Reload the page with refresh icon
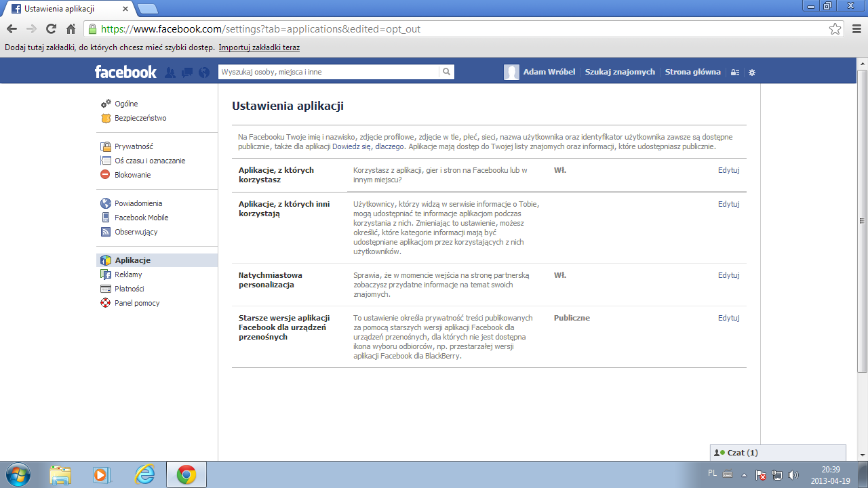868x488 pixels. pos(51,29)
